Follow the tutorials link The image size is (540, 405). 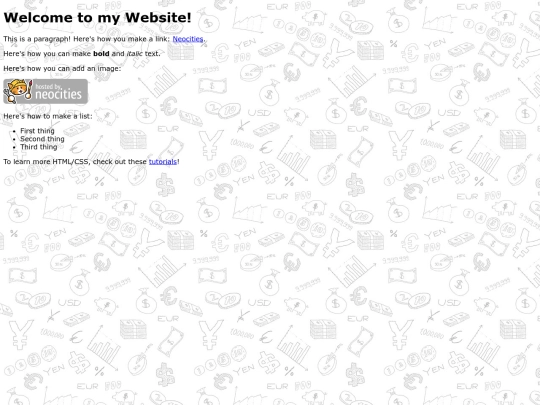point(163,162)
